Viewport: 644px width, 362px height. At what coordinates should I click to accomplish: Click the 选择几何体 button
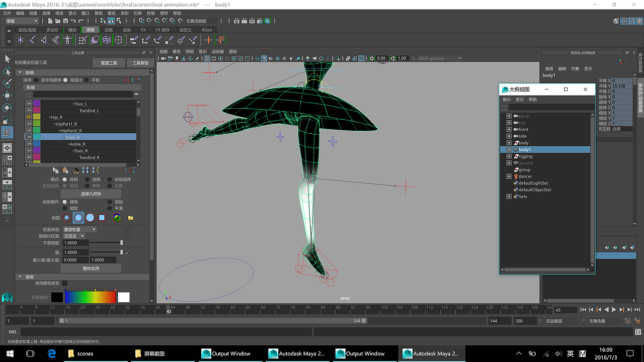pos(91,194)
